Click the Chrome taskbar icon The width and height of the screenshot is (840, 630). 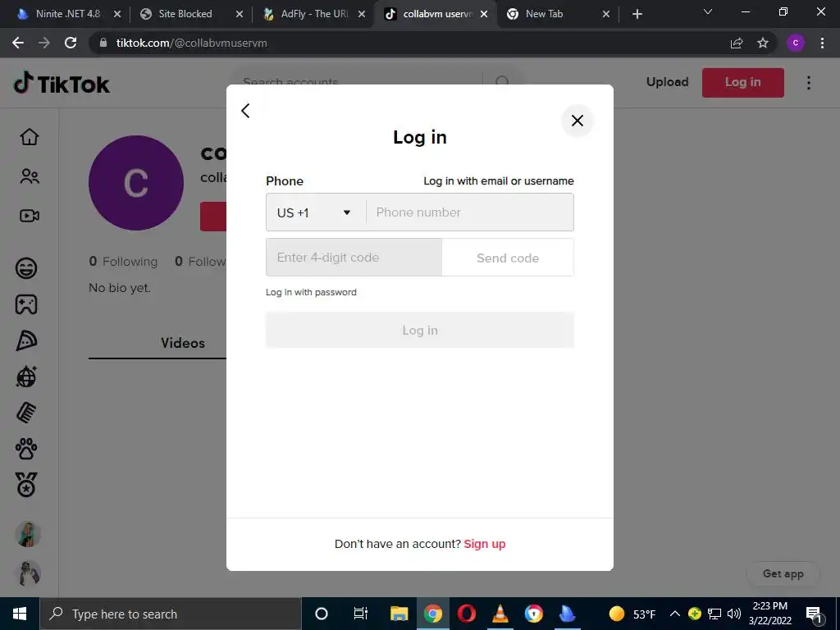433,614
